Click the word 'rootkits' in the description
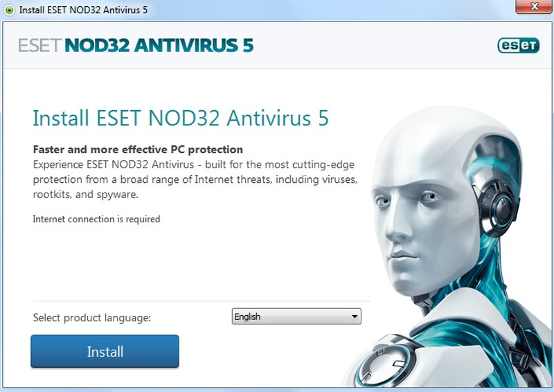This screenshot has height=392, width=554. (x=51, y=195)
